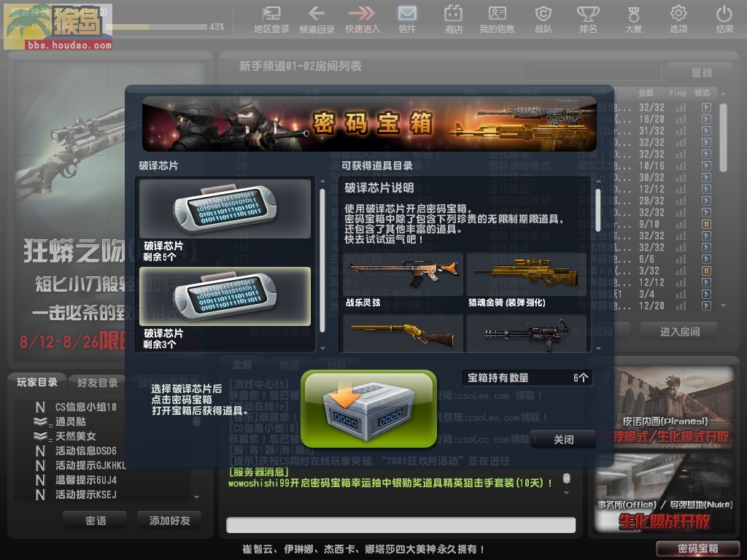747x560 pixels.
Task: Select the 破译芯片 chip with 剩余5个
Action: coord(225,209)
